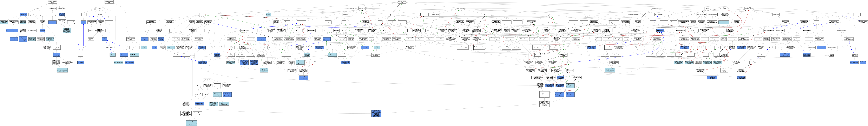868x126 pixels.
Task: Select the molecular_function Ddit3 root node
Action: [52, 2]
